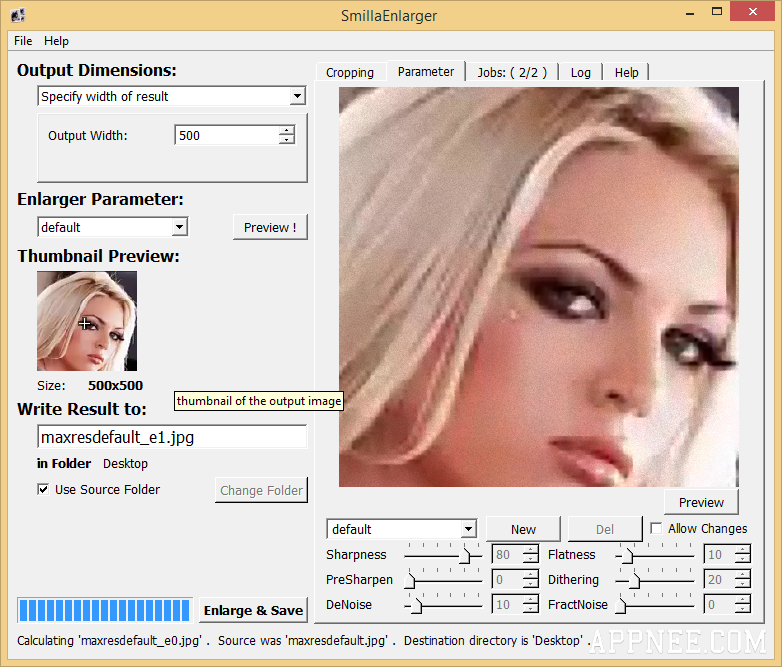Decrease DeNoise value with down arrow
This screenshot has height=667, width=782.
pos(531,609)
